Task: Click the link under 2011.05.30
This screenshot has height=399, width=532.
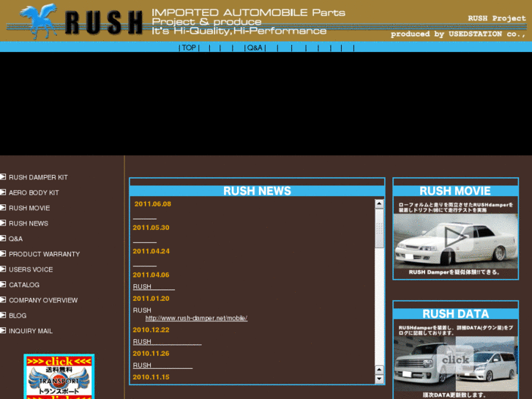Action: (x=145, y=240)
